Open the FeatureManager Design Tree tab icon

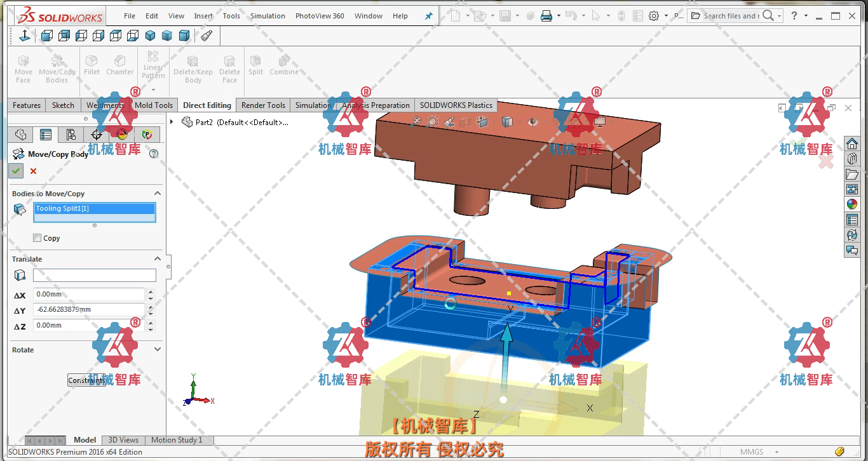tap(20, 135)
